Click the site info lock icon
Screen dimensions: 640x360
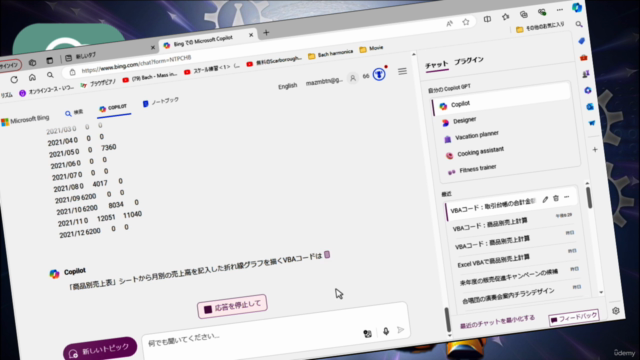click(72, 72)
